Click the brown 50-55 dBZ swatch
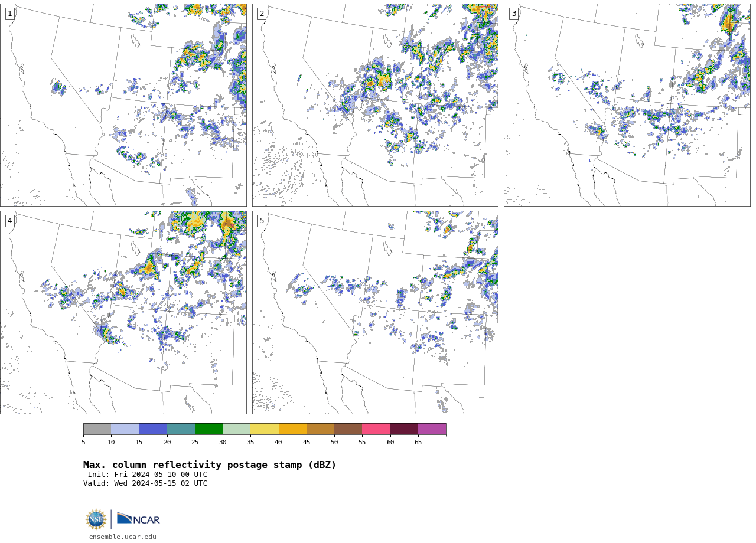The image size is (756, 543). tap(348, 429)
